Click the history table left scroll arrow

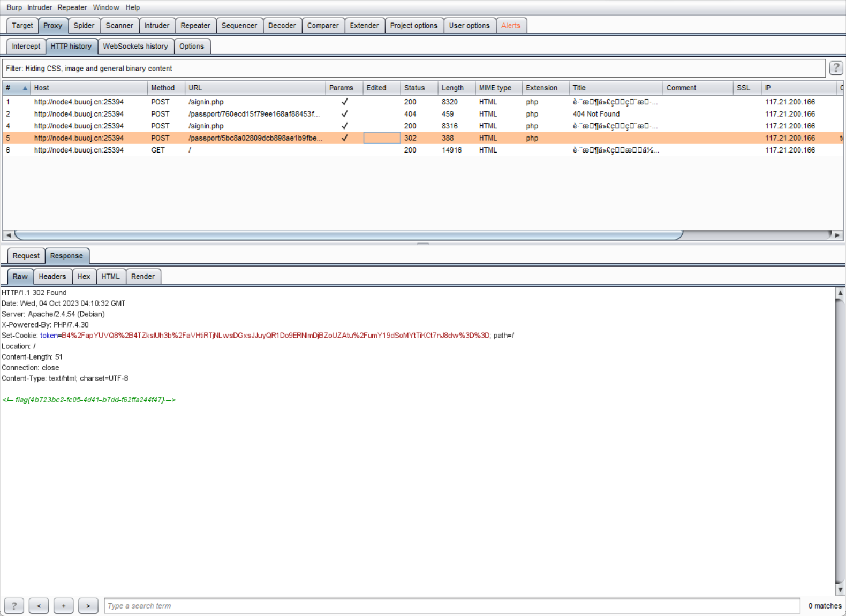(8, 235)
